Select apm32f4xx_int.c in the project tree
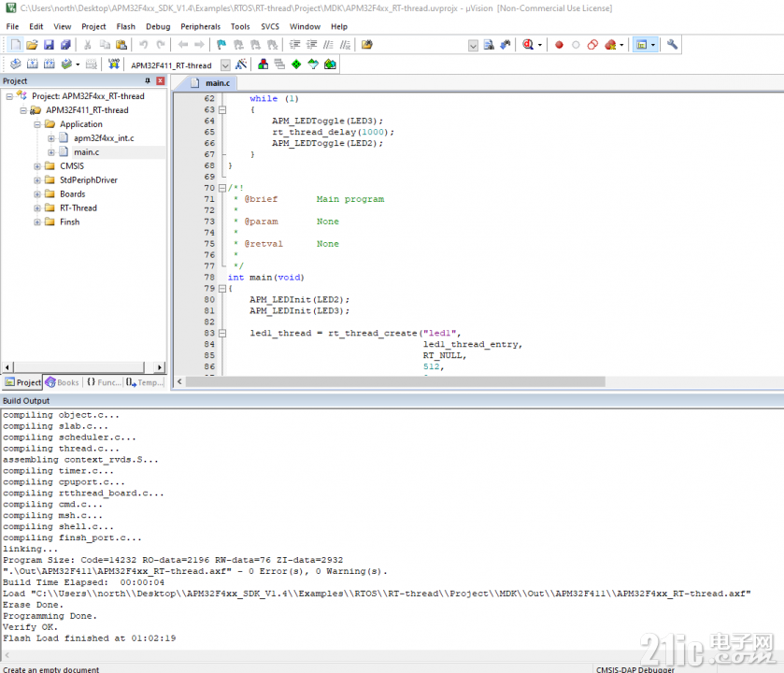The image size is (784, 673). tap(104, 138)
